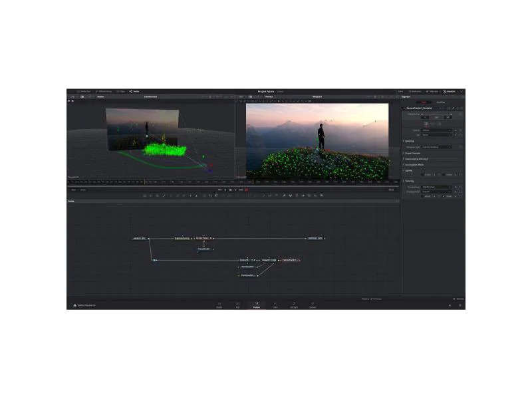Image resolution: width=532 pixels, height=399 pixels.
Task: Jump to last frame button
Action: pyautogui.click(x=241, y=190)
